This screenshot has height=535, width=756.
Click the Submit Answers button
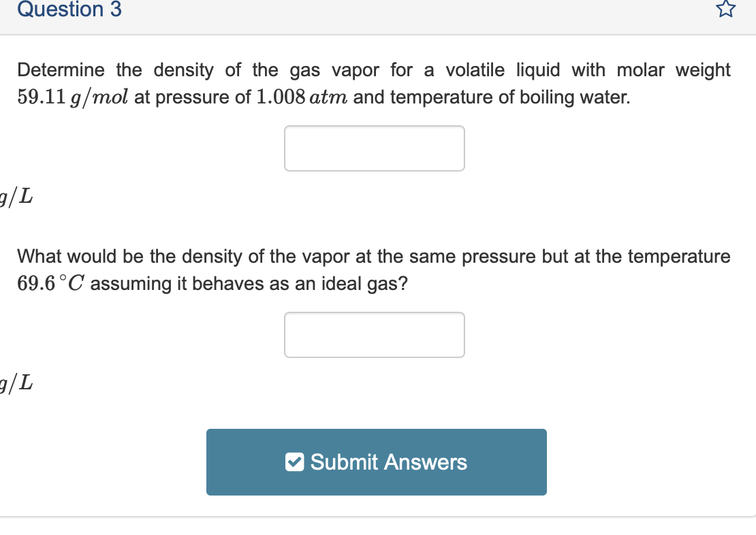coord(377,462)
